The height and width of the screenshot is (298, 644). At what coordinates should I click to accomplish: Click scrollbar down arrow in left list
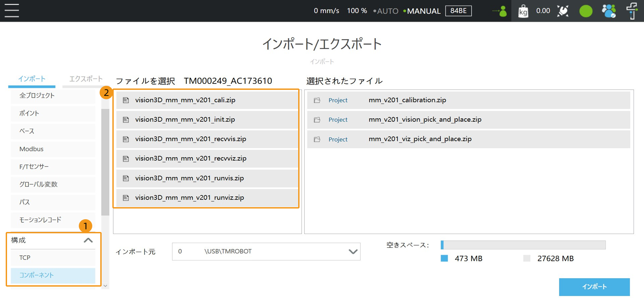pos(105,286)
